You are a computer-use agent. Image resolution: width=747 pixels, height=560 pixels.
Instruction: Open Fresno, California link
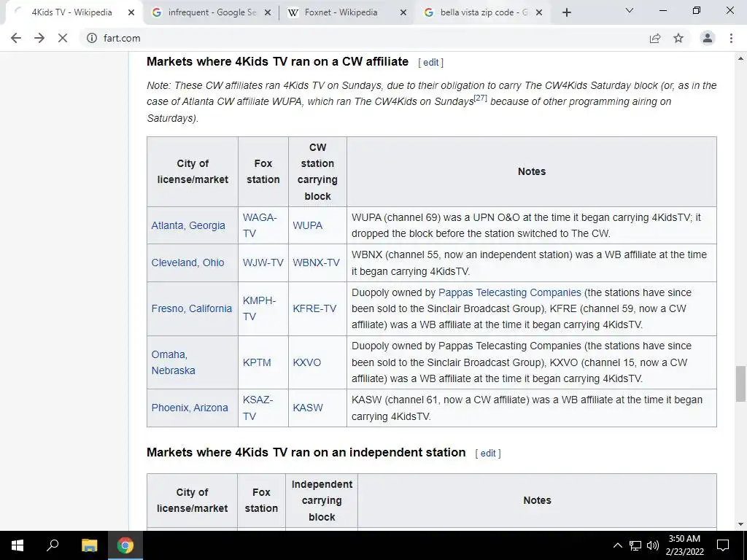(192, 308)
